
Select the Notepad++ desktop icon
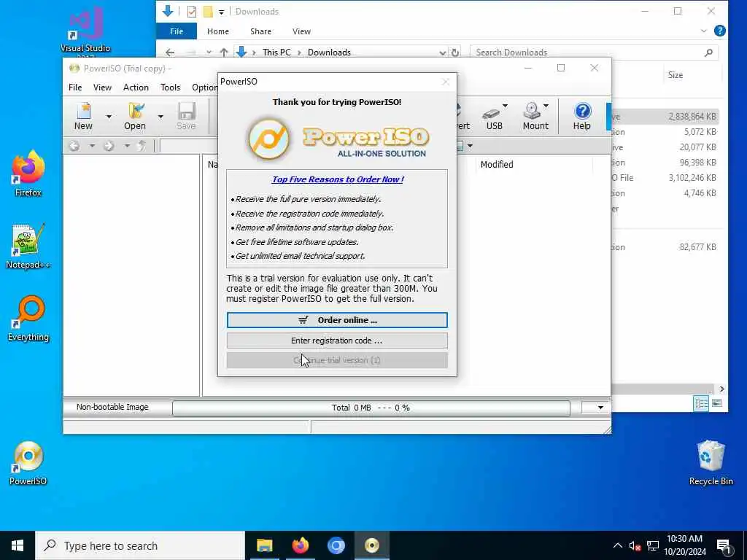28,246
